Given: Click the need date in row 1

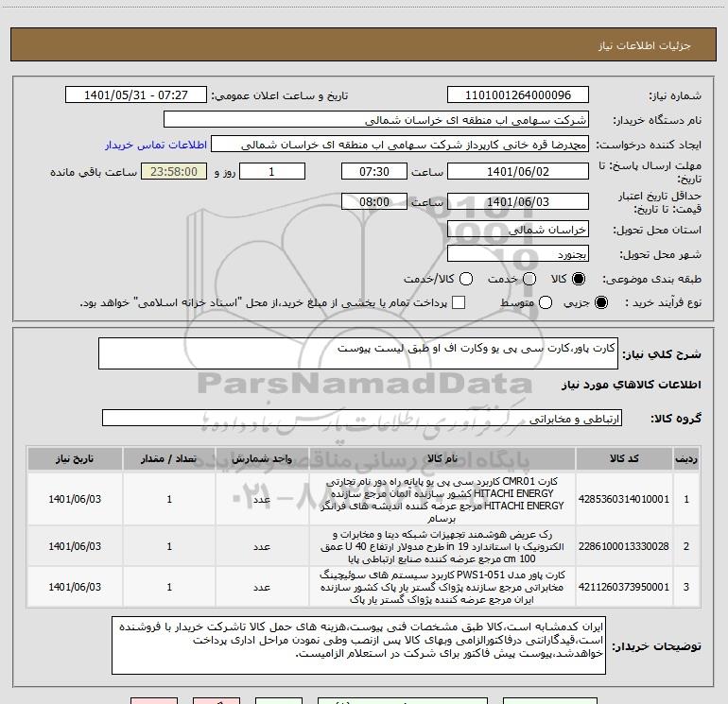Looking at the screenshot, I should point(75,499).
